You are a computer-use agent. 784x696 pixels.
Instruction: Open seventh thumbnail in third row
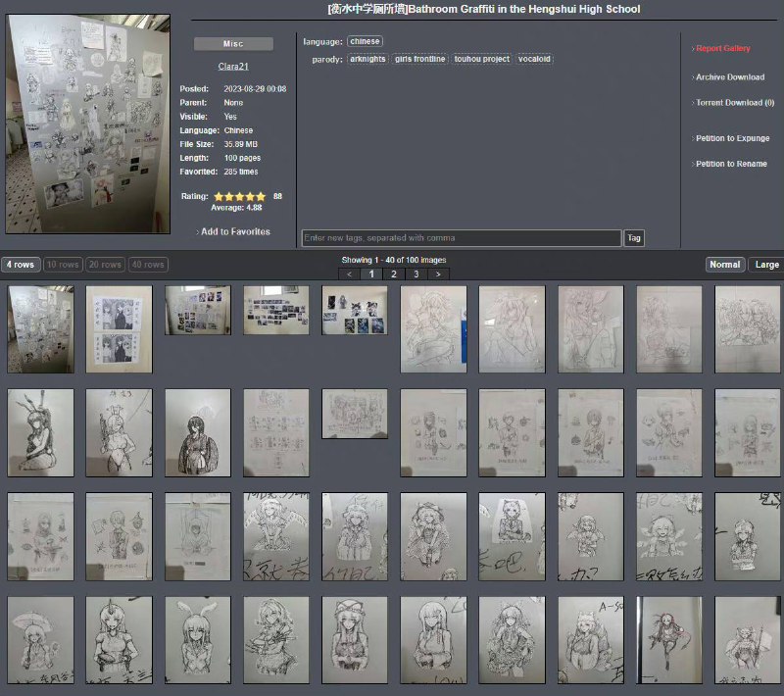click(x=512, y=536)
